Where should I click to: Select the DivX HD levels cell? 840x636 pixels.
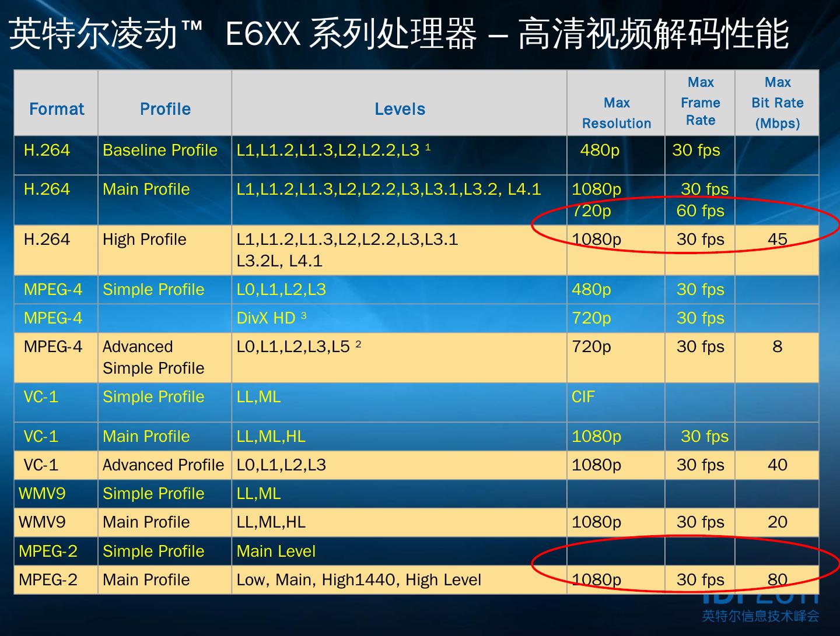[x=400, y=318]
